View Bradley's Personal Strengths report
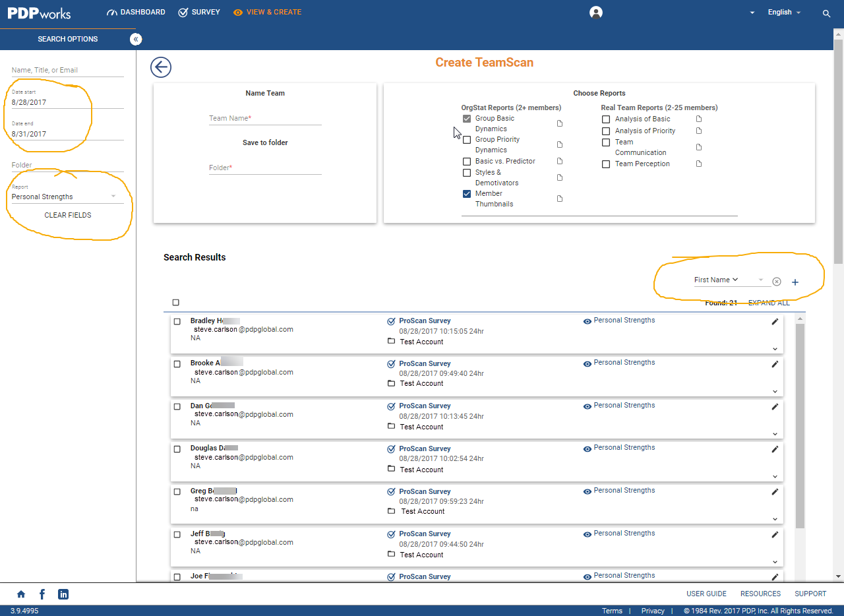This screenshot has width=844, height=616. 619,321
